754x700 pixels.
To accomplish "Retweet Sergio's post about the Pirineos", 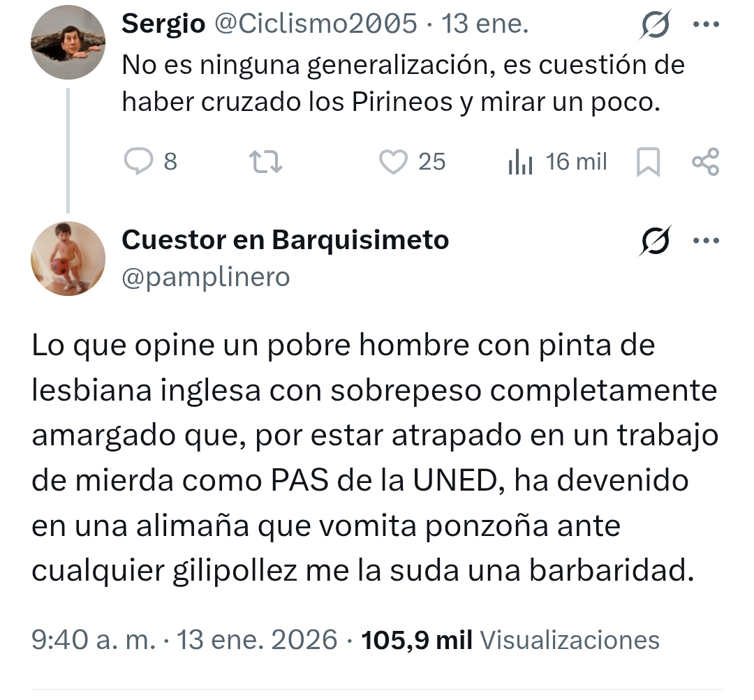I will click(265, 162).
